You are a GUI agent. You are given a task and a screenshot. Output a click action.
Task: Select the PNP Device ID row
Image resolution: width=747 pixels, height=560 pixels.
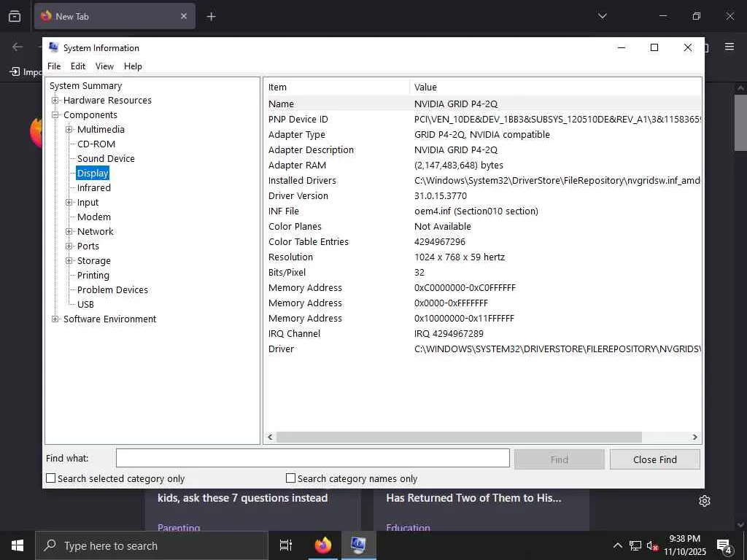482,120
